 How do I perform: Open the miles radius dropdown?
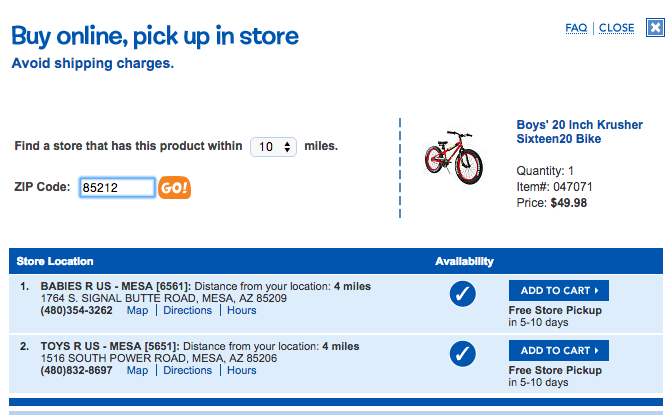pos(273,146)
